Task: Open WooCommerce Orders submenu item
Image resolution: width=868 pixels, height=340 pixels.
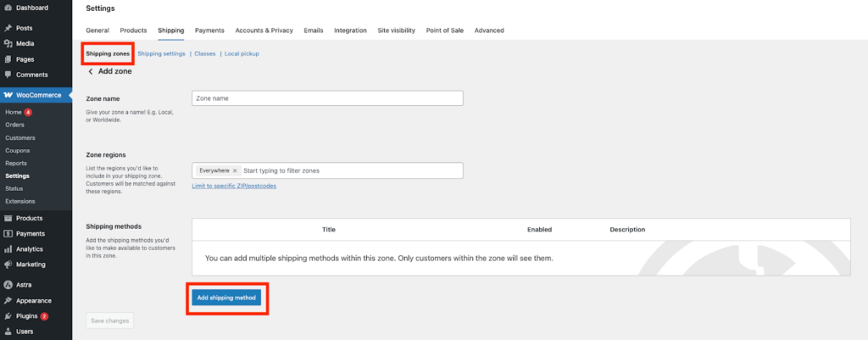Action: 15,125
